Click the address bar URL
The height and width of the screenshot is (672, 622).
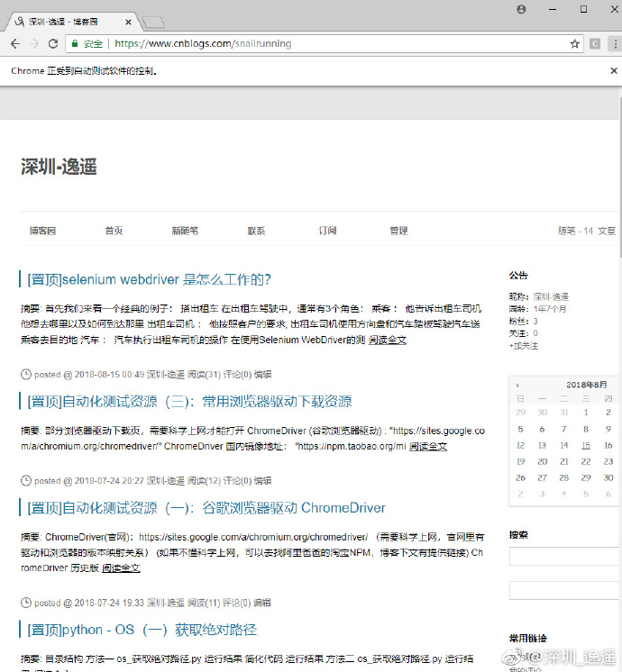point(203,44)
